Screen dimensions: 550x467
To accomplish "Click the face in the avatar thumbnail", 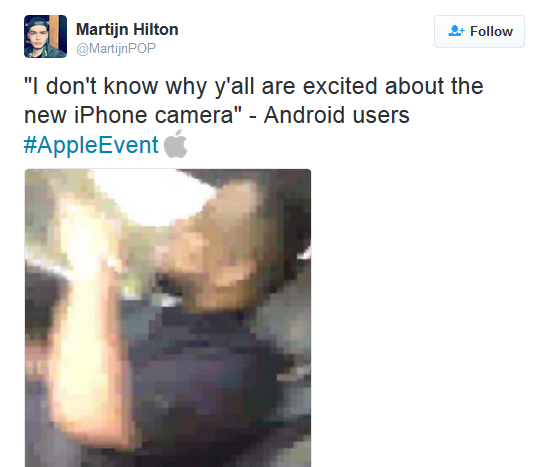I will click(x=38, y=38).
